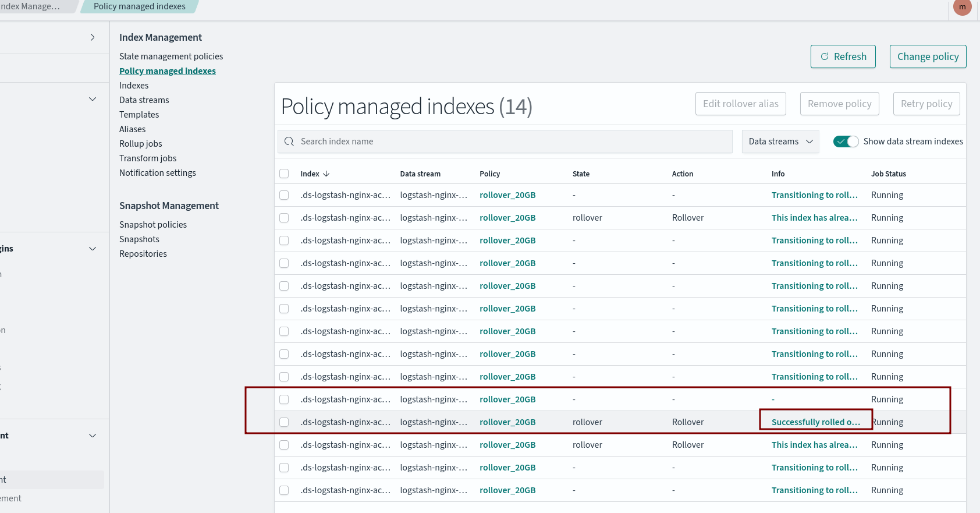Toggle Show data stream indexes switch
Screen dimensions: 980x513
[846, 141]
